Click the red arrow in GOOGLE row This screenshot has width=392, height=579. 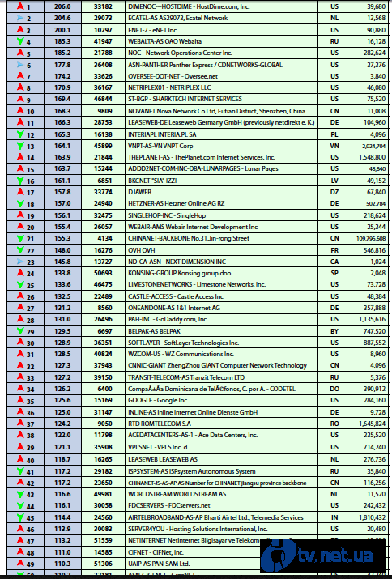21,400
